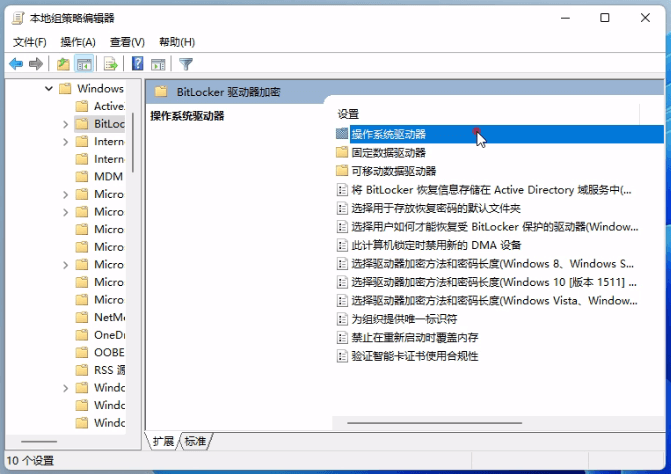This screenshot has width=671, height=474.
Task: Click the Export list toolbar icon
Action: click(111, 64)
